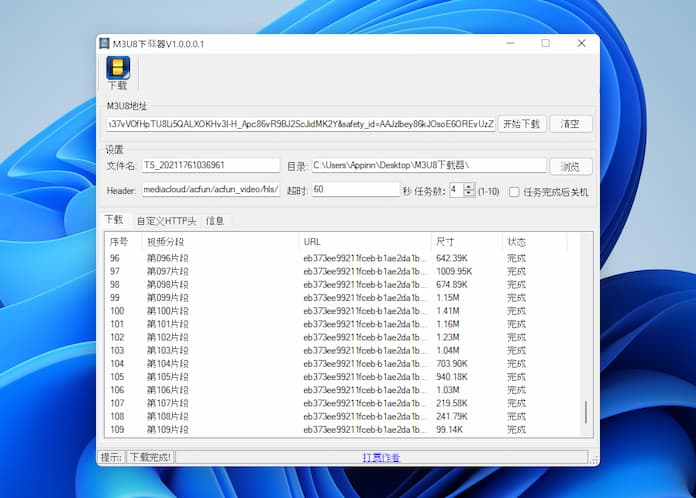Screen dimensions: 696x498
Task: Click 浏览 to choose the directory
Action: tap(571, 166)
